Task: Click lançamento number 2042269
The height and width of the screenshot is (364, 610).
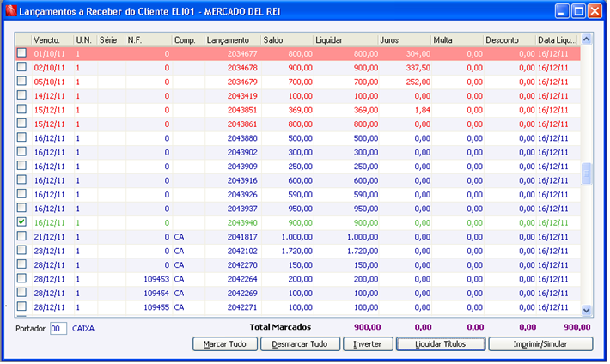Action: tap(242, 294)
